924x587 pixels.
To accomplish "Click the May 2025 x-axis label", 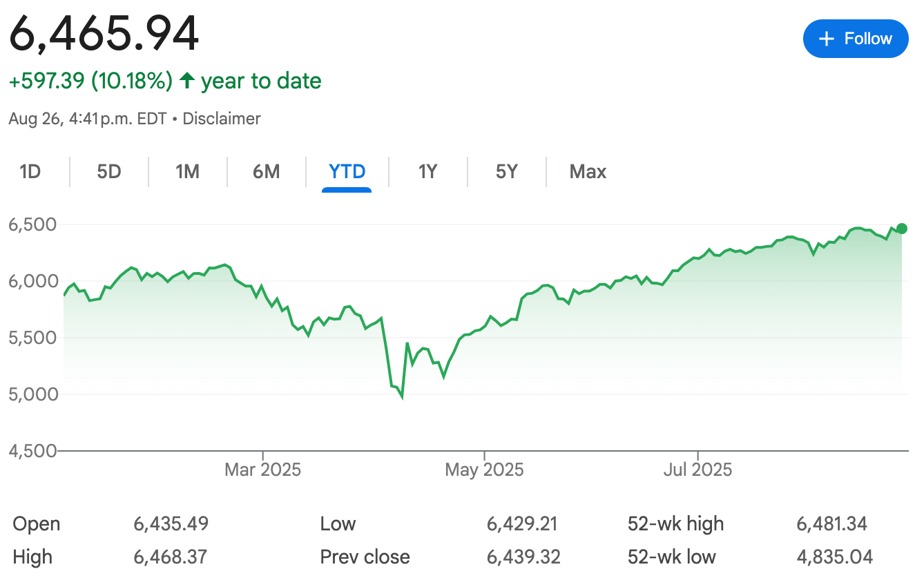I will coord(484,470).
